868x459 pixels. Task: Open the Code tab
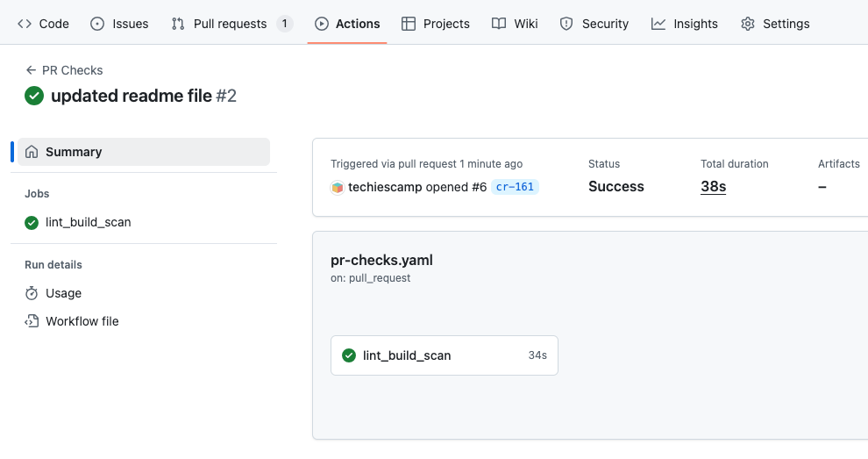[44, 24]
